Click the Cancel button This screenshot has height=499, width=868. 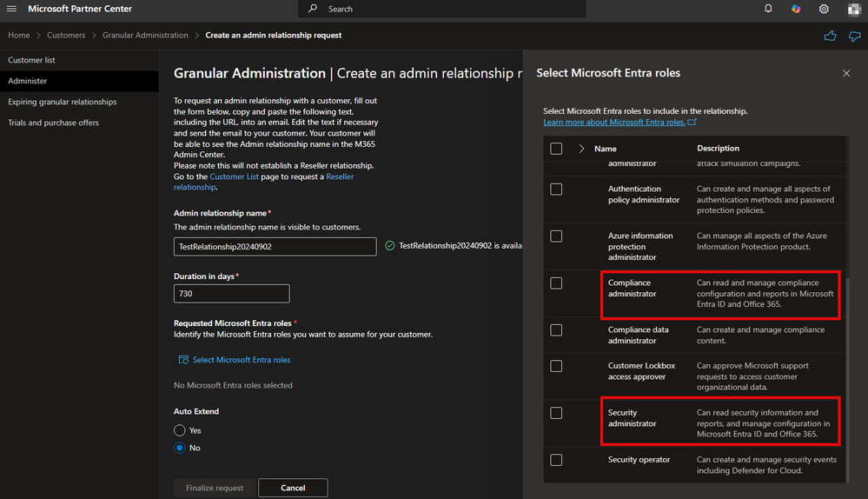click(x=293, y=488)
